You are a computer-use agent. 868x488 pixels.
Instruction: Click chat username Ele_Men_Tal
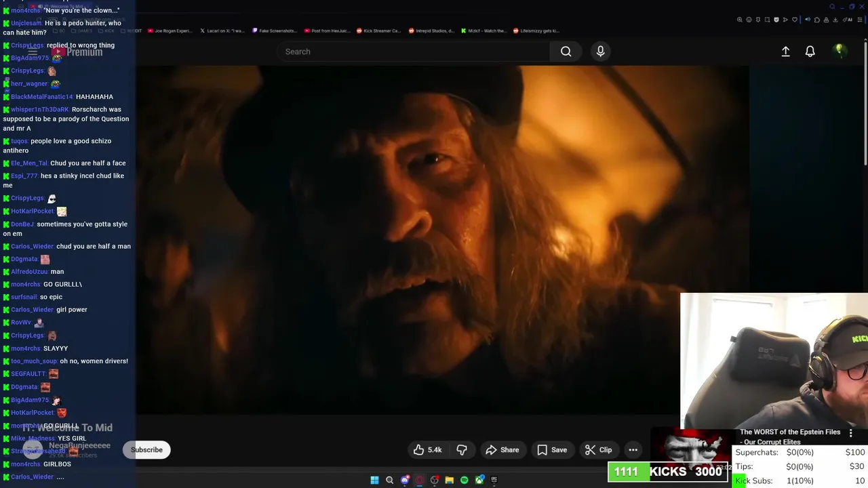29,163
